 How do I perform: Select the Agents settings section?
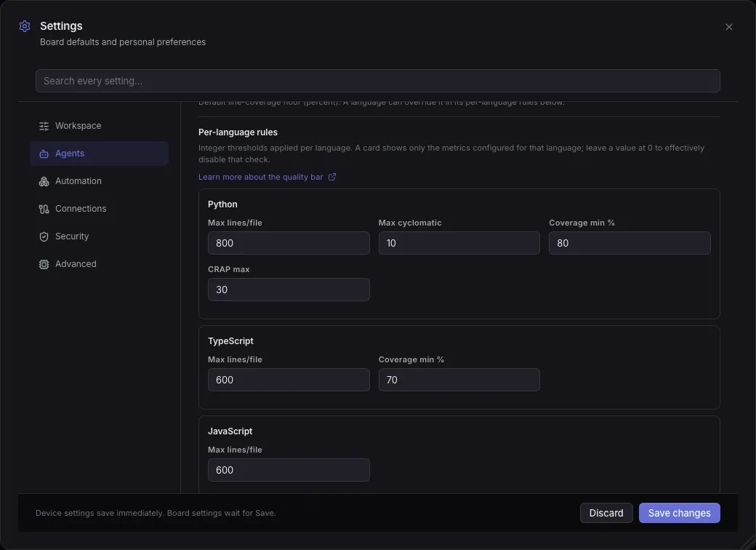pyautogui.click(x=100, y=154)
